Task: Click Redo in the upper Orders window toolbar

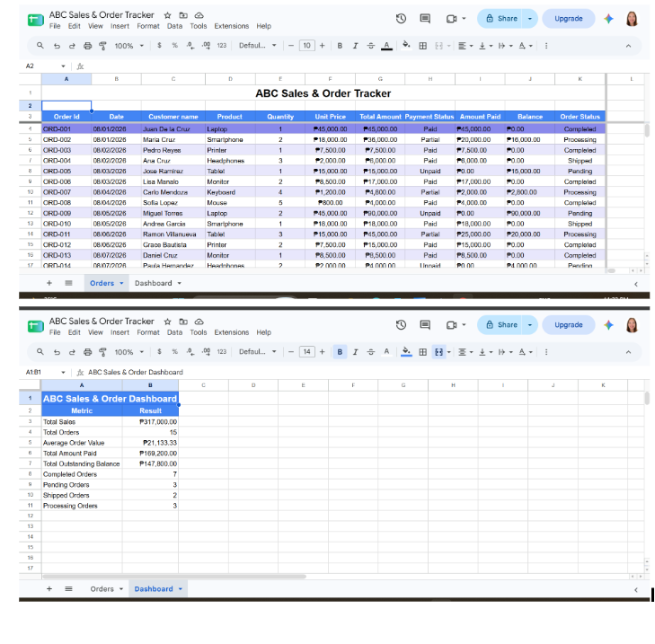Action: (x=72, y=46)
